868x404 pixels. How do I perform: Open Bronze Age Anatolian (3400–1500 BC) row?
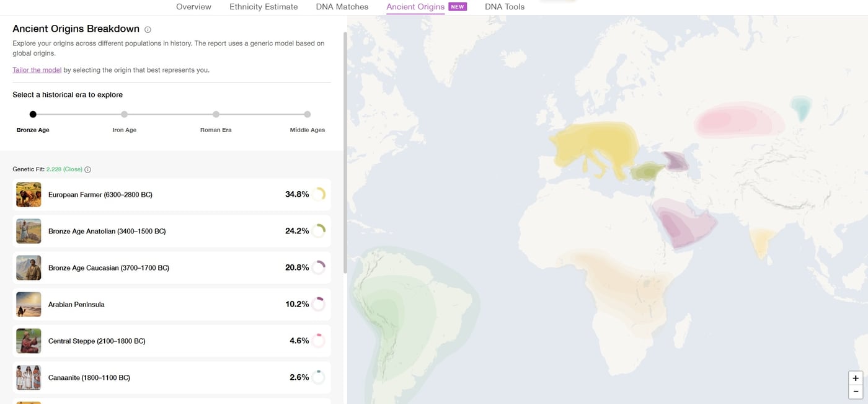point(172,231)
